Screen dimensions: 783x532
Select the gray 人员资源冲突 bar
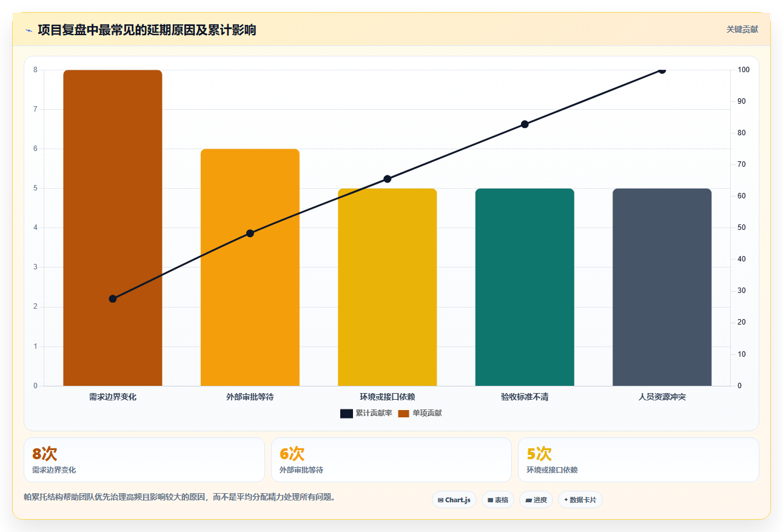(662, 287)
